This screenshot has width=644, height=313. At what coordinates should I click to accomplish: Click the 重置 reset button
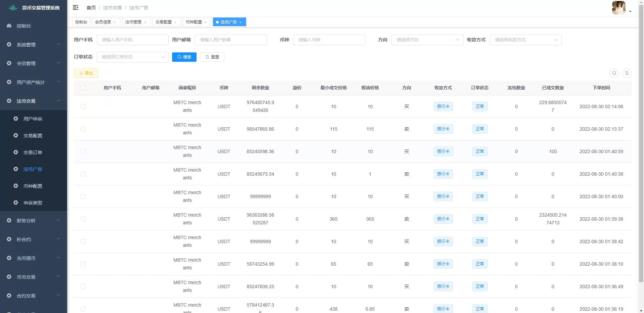pyautogui.click(x=212, y=57)
